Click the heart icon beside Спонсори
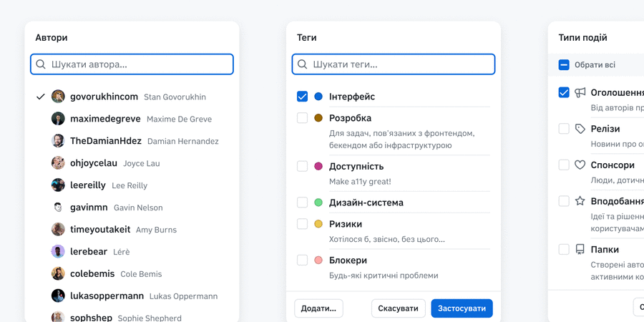Viewport: 644px width, 322px height. click(x=580, y=165)
